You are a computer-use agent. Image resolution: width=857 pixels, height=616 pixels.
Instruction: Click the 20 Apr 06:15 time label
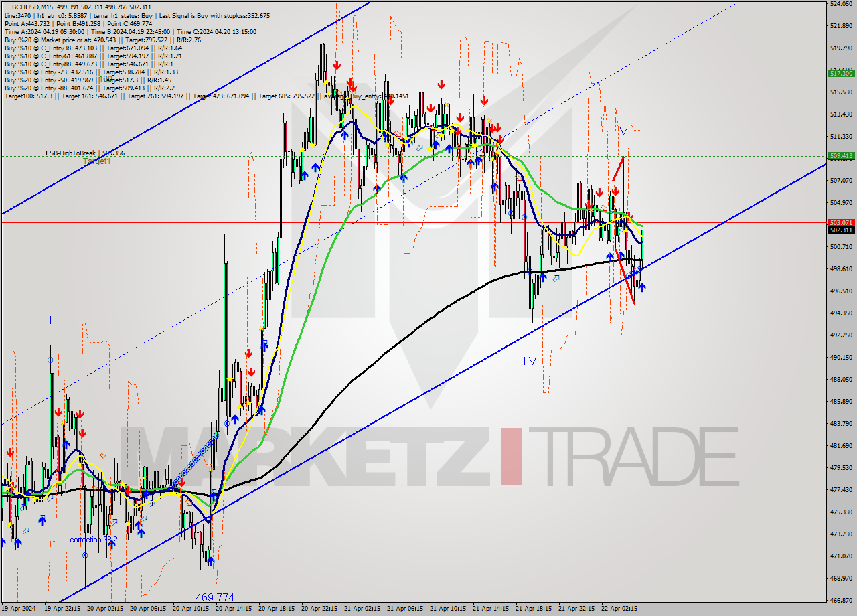click(x=148, y=609)
